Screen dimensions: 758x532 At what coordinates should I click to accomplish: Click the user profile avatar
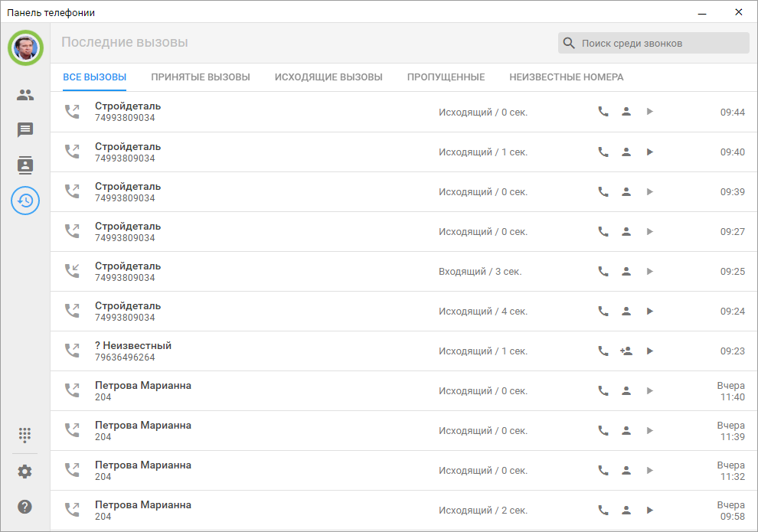pos(25,47)
